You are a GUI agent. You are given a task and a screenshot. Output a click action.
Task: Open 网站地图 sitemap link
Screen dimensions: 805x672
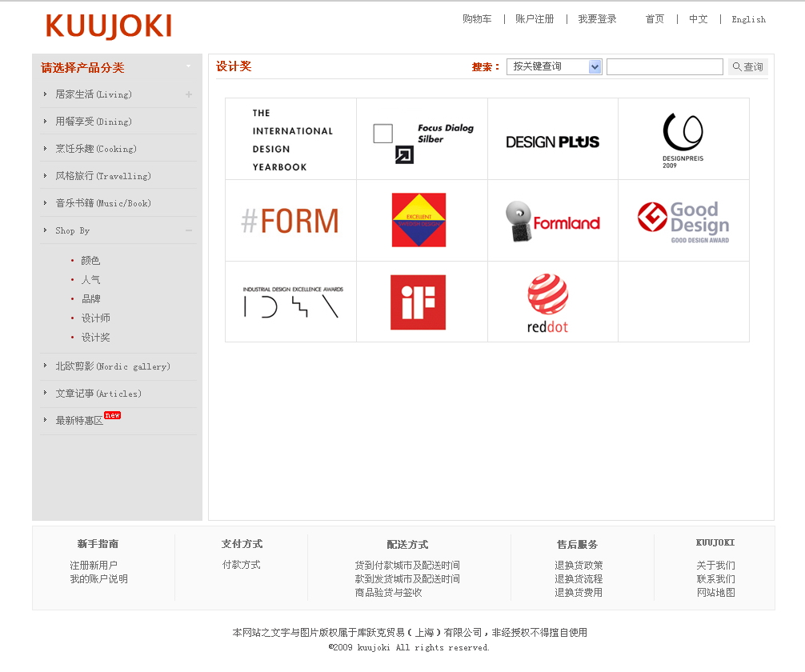(x=715, y=593)
